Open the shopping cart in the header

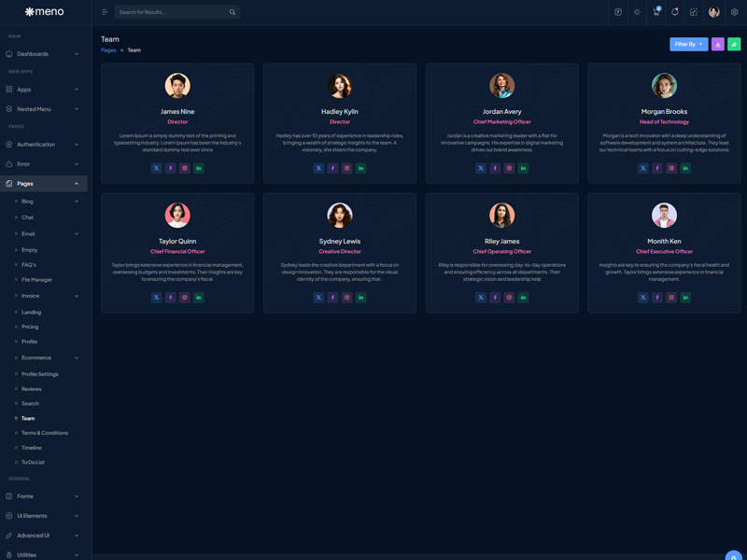click(656, 12)
